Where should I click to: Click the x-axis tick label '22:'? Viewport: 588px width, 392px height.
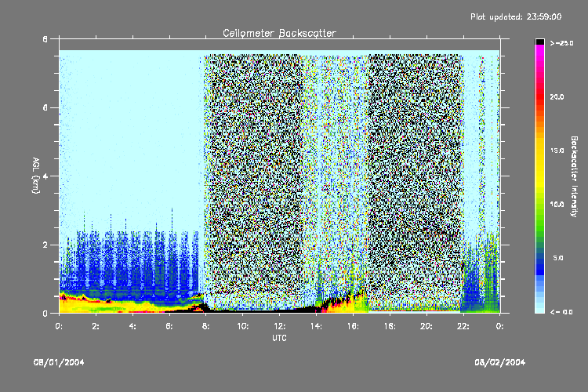pyautogui.click(x=463, y=326)
